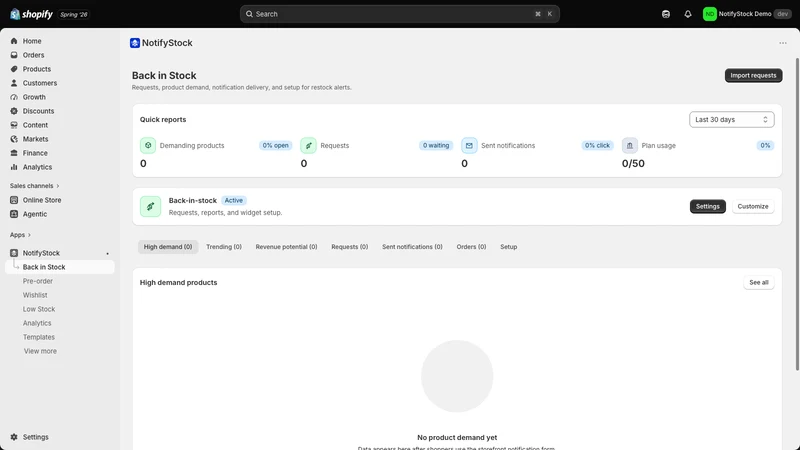Open NotifyStock Analytics submenu item
800x450 pixels.
(x=37, y=323)
